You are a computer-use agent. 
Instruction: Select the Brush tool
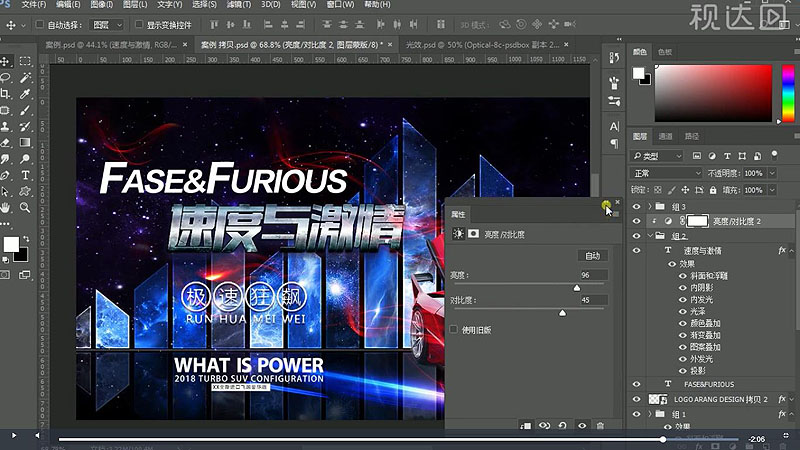click(x=24, y=110)
